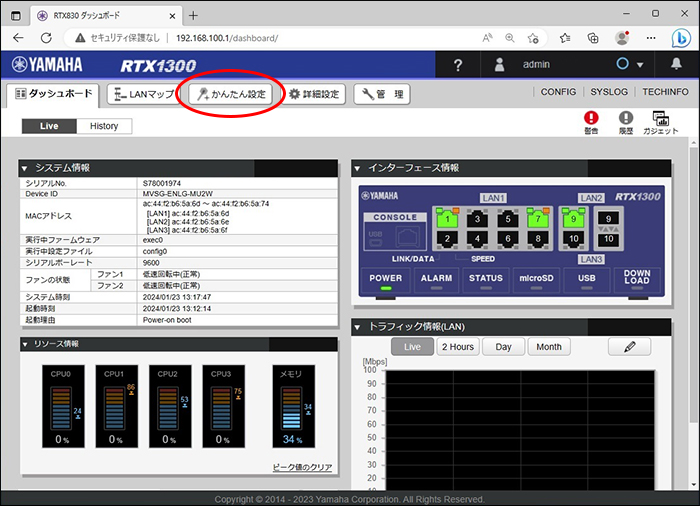The image size is (700, 506).
Task: Select the Month traffic range
Action: pos(549,347)
